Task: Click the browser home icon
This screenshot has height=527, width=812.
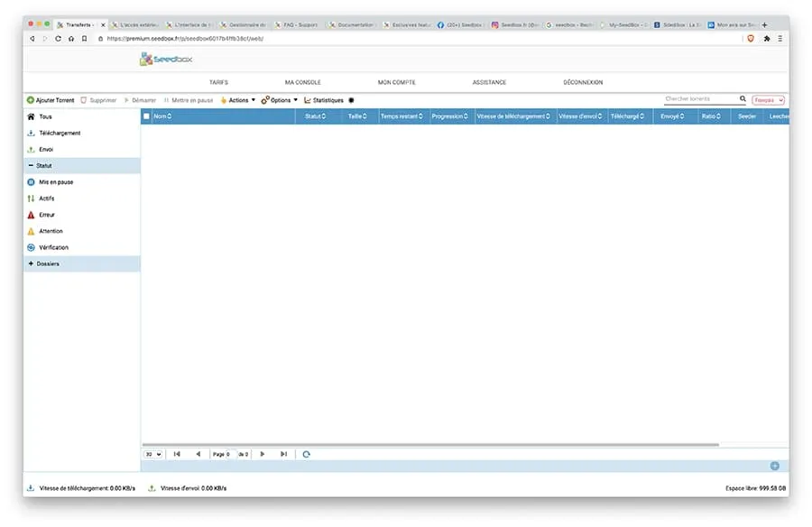Action: tap(71, 39)
